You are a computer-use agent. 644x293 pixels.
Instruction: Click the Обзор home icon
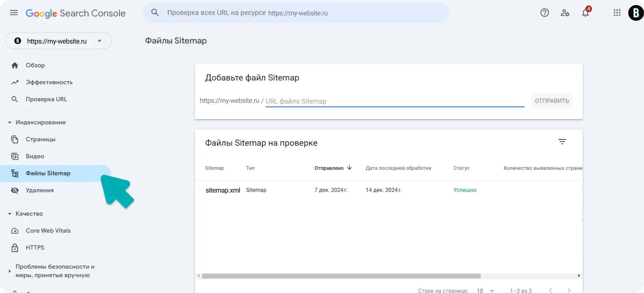click(14, 65)
